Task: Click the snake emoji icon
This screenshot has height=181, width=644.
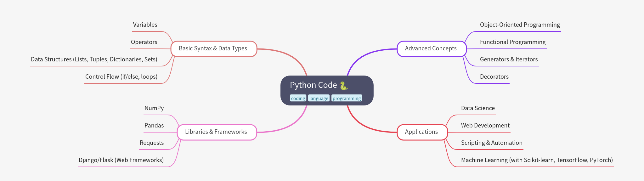Action: click(x=343, y=85)
